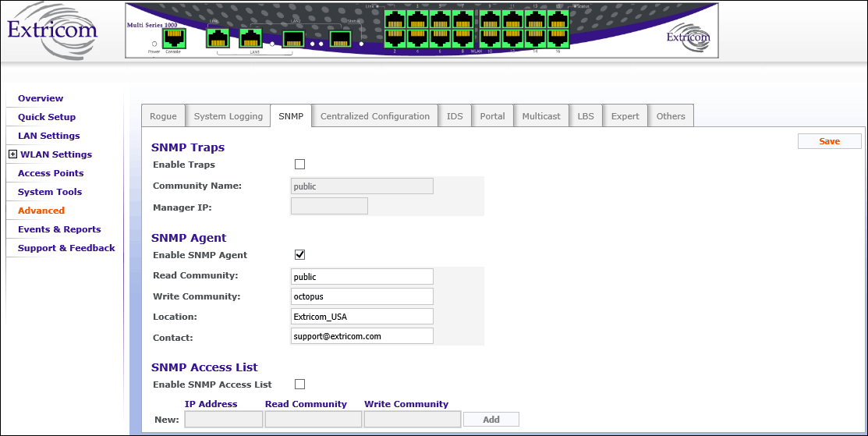Viewport: 868px width, 436px height.
Task: Open the Rogue tab
Action: point(163,116)
